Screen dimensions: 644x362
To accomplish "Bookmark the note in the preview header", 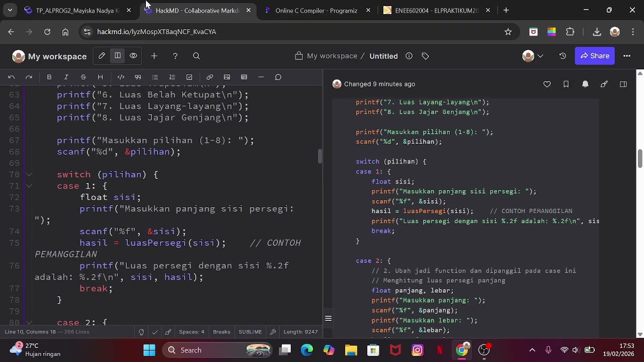I will click(566, 84).
